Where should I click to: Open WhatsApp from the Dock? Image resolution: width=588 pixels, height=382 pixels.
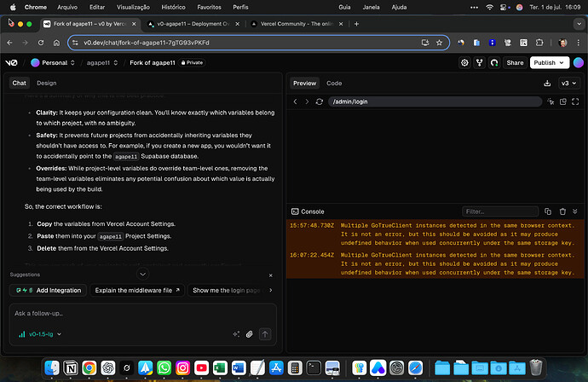pos(164,368)
